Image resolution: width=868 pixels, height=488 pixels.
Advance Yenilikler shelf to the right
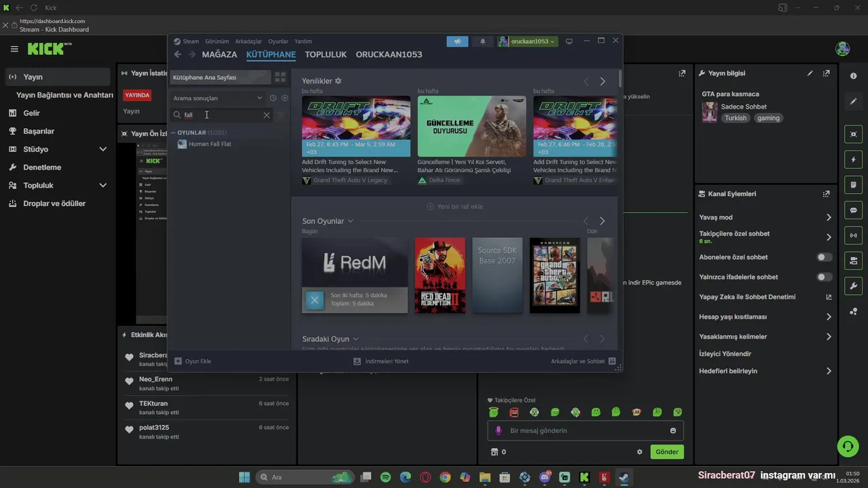pyautogui.click(x=602, y=81)
